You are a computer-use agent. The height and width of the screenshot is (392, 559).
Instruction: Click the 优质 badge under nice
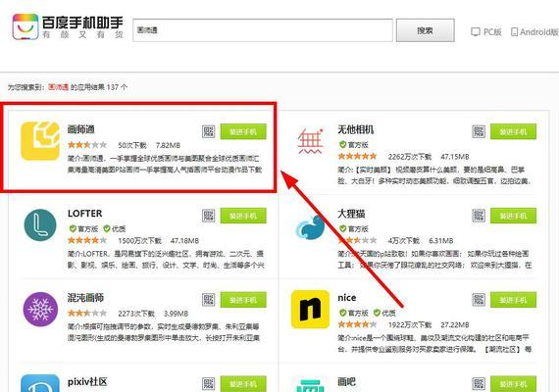click(x=384, y=313)
